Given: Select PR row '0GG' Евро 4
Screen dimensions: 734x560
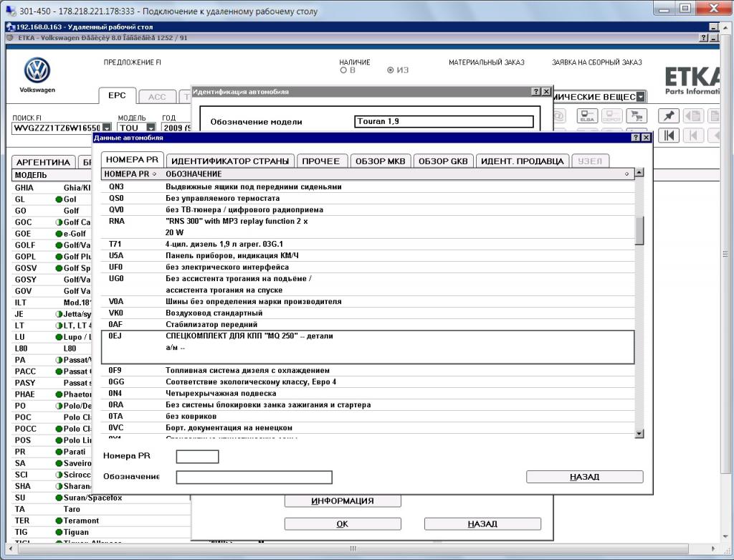Looking at the screenshot, I should pos(368,381).
